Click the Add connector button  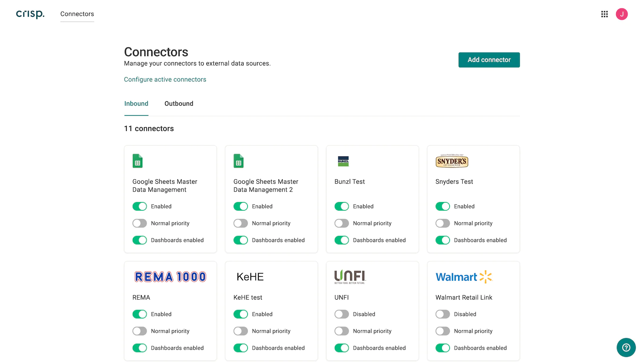pyautogui.click(x=489, y=60)
